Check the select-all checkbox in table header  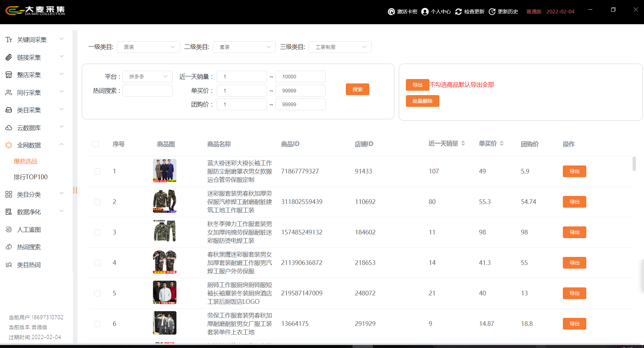(x=96, y=144)
